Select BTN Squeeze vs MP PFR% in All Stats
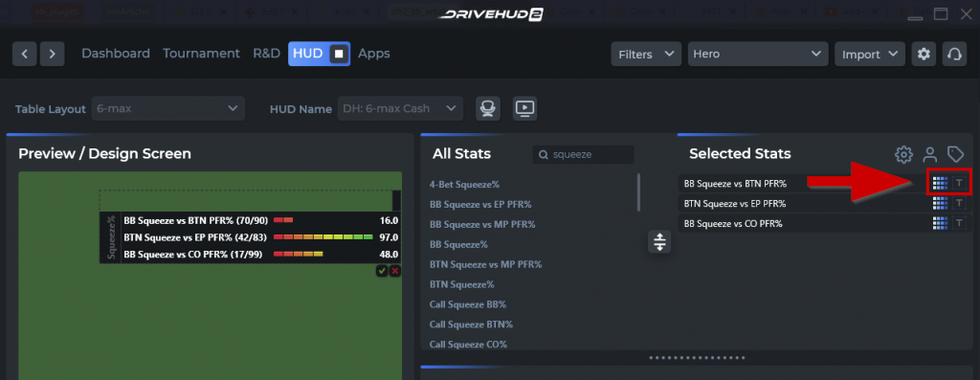Screen dimensions: 980x380 coord(485,264)
